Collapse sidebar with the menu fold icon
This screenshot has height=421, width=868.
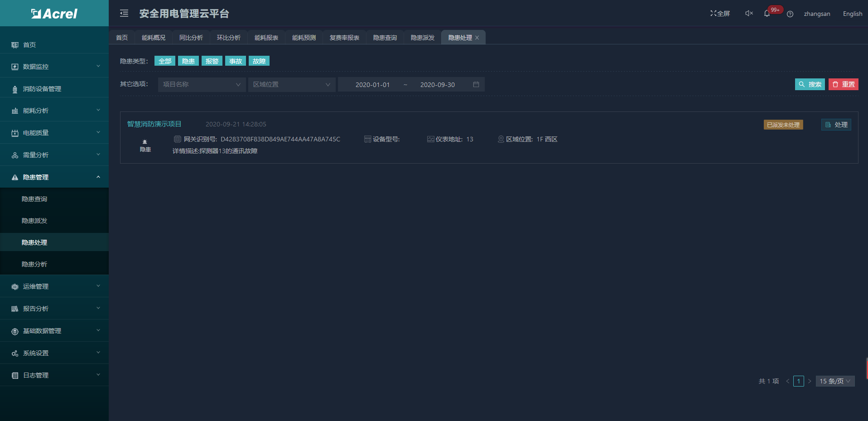pos(124,14)
